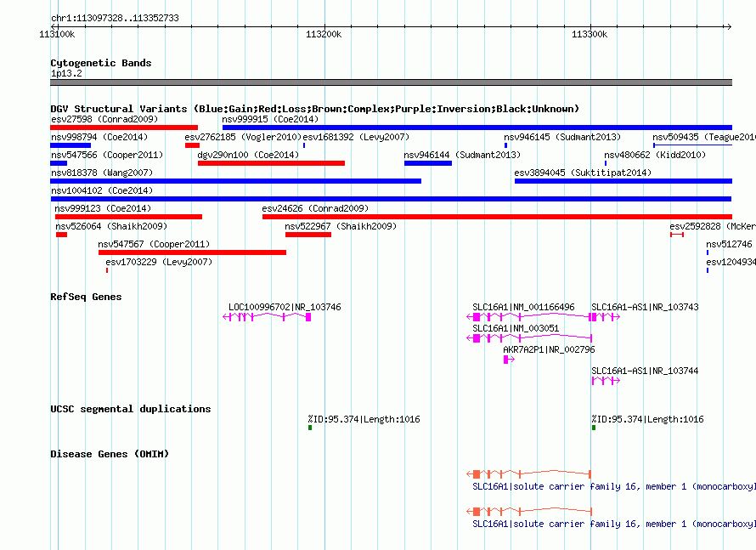Image resolution: width=756 pixels, height=550 pixels.
Task: Click the nsv998794 (Coe2014) variant label
Action: click(x=99, y=137)
